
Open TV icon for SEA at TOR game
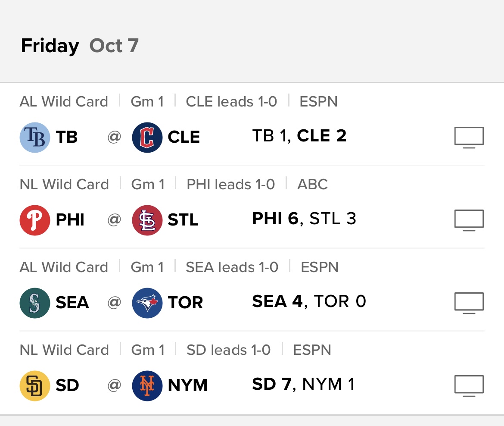coord(469,303)
